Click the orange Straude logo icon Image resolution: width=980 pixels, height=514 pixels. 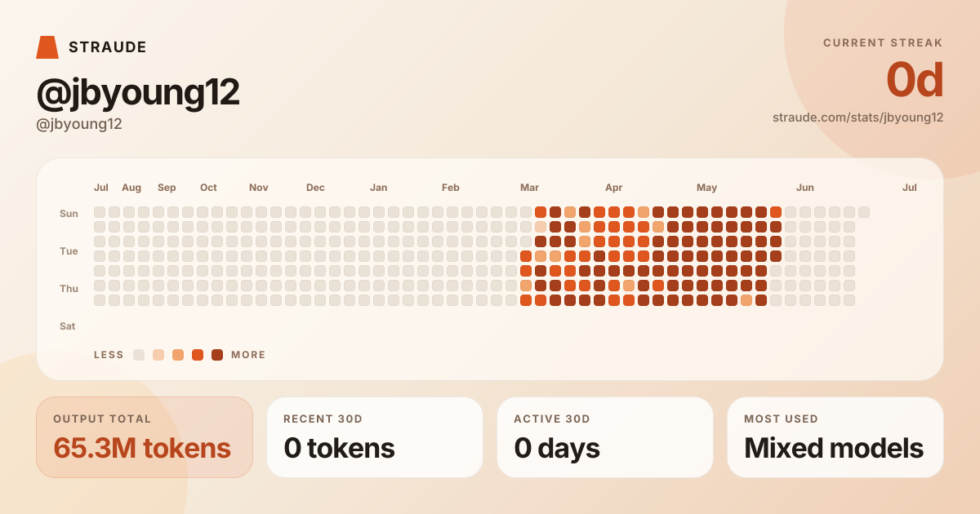coord(47,47)
